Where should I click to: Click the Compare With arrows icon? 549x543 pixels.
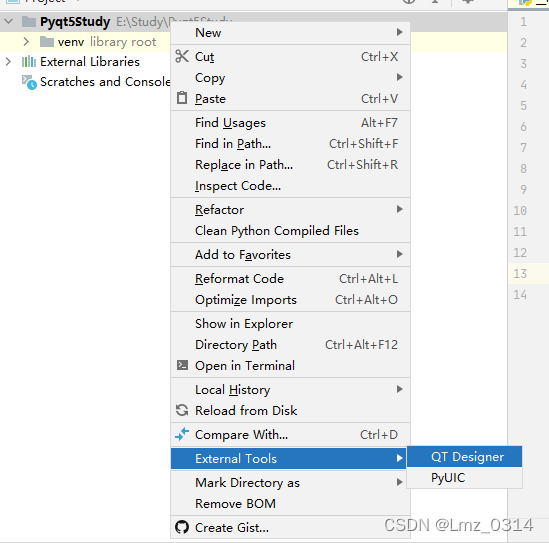pos(182,434)
